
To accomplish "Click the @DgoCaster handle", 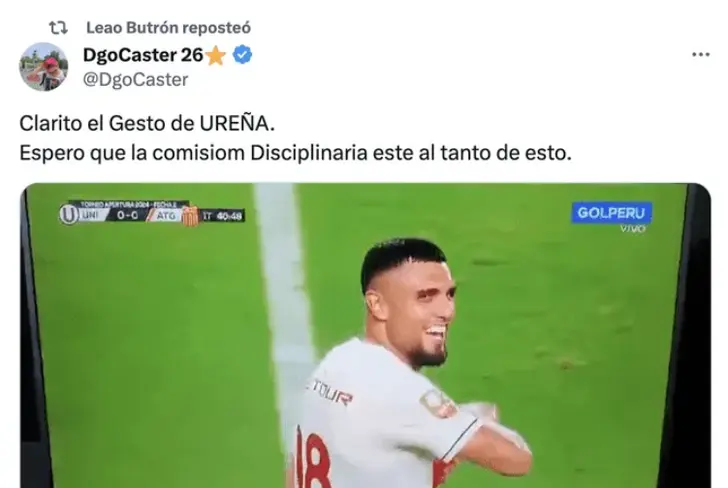I will (135, 80).
